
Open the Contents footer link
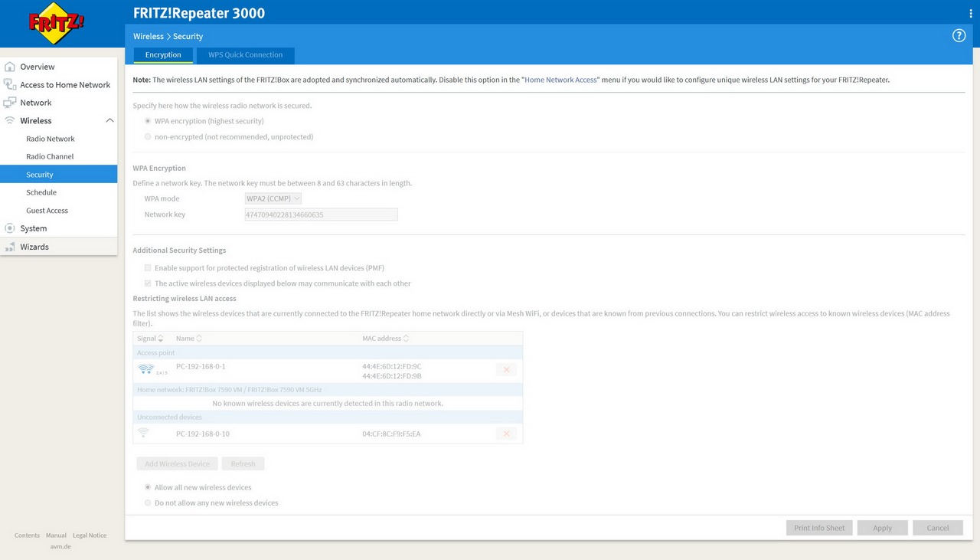(x=27, y=535)
